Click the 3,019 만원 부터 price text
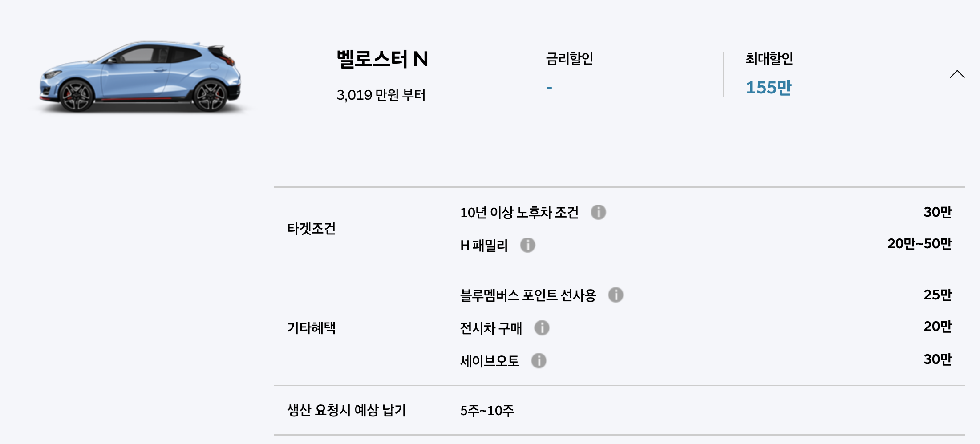 381,95
